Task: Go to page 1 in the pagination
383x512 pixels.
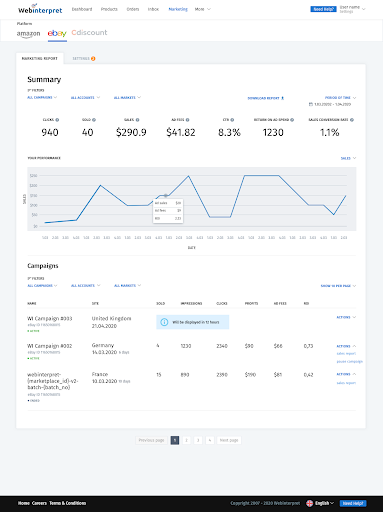Action: pyautogui.click(x=175, y=440)
